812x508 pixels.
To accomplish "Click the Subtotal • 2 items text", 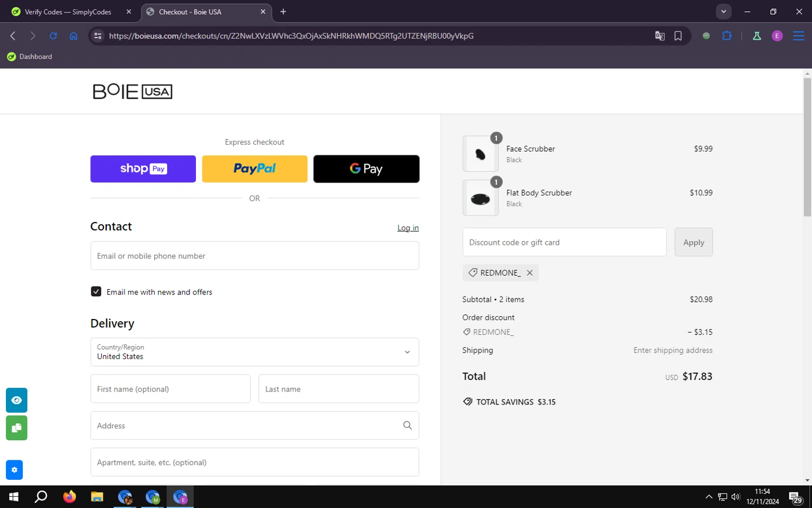I will coord(493,299).
